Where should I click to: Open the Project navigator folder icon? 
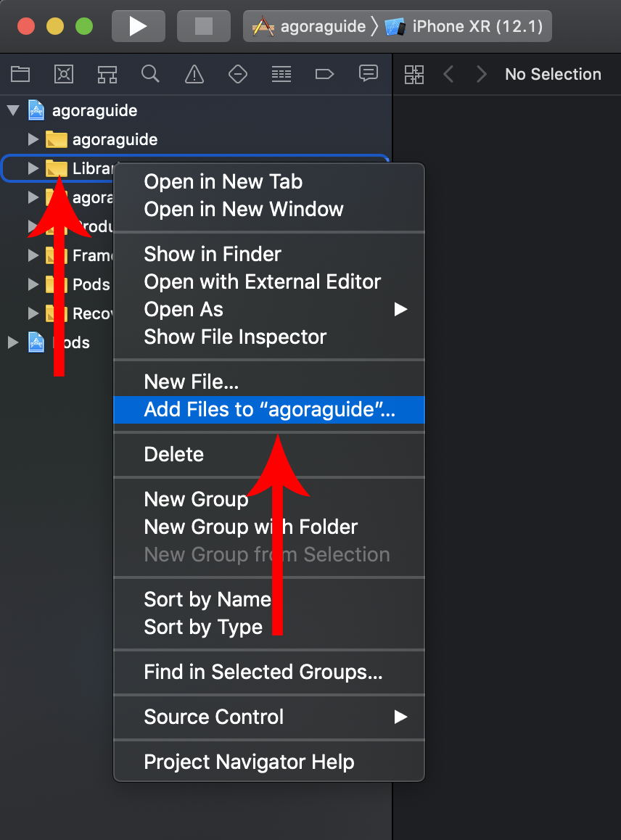click(x=20, y=74)
